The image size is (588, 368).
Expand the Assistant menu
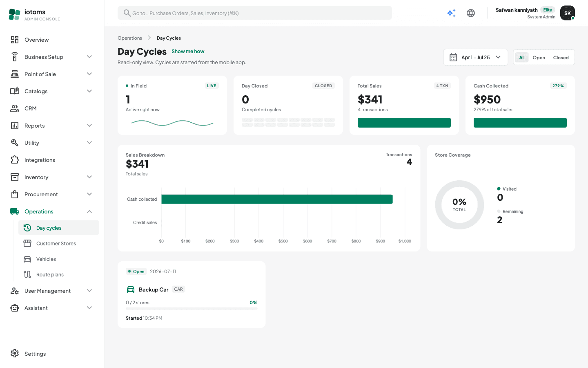pos(52,308)
